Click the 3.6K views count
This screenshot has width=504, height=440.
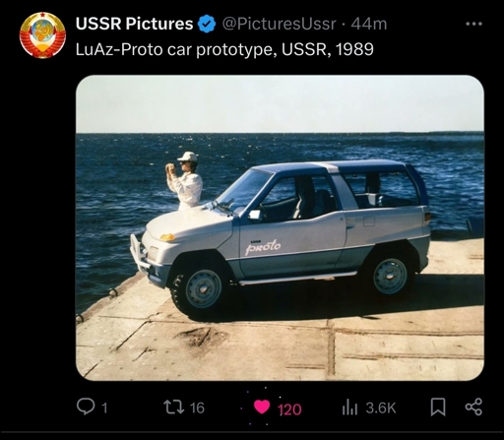point(381,408)
